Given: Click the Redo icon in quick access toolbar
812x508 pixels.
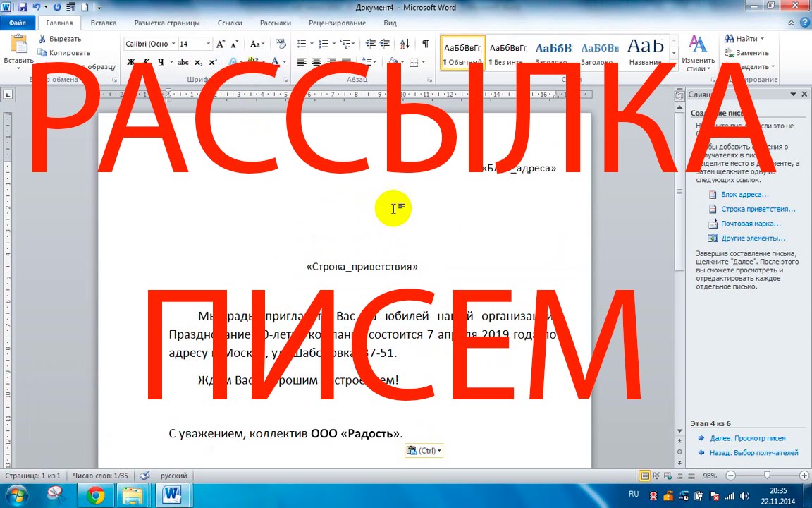Looking at the screenshot, I should click(x=58, y=7).
